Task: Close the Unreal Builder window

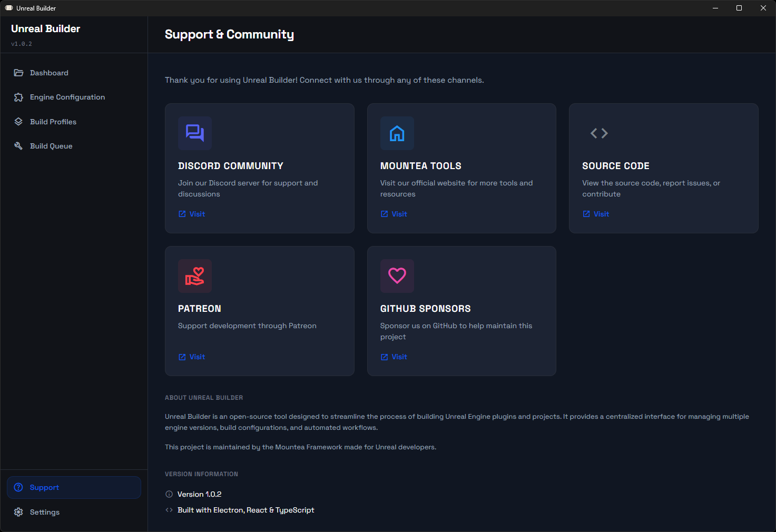Action: tap(763, 8)
